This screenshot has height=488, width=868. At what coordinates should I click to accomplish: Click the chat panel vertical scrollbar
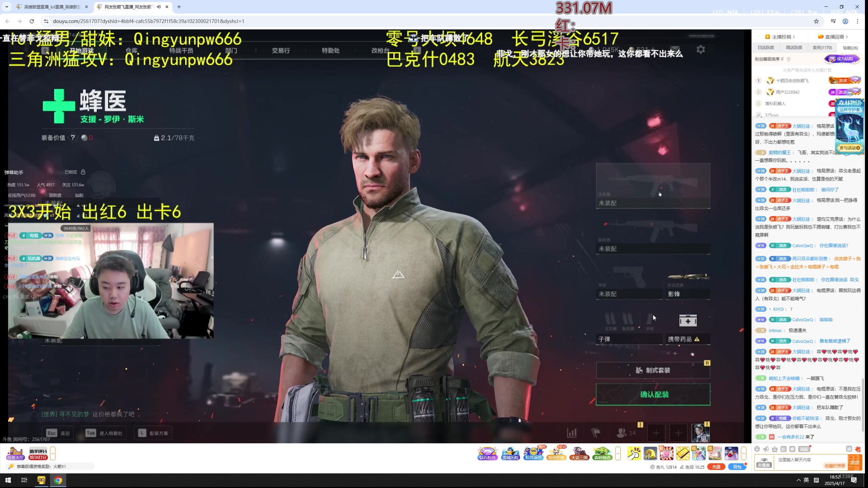click(x=863, y=405)
